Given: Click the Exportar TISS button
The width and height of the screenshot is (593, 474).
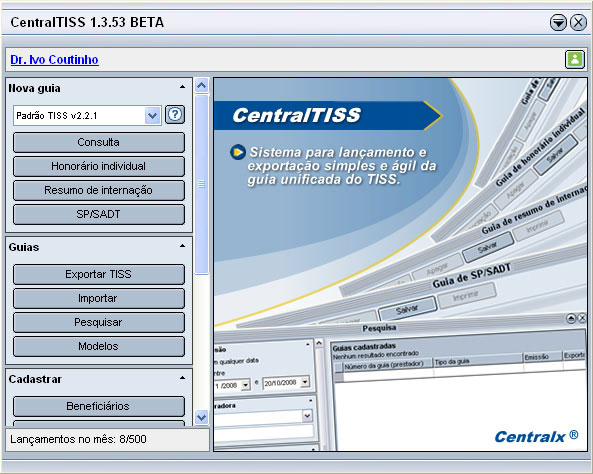Looking at the screenshot, I should coord(99,274).
